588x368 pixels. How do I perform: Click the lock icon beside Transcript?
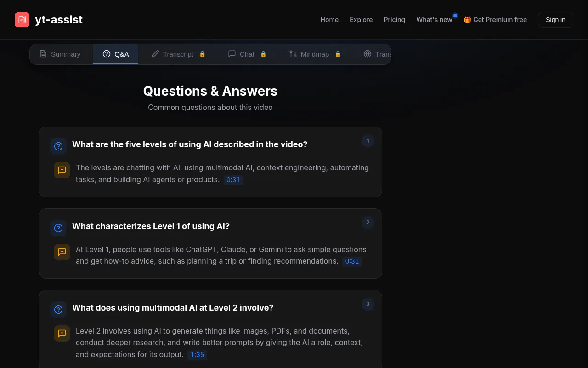(202, 54)
